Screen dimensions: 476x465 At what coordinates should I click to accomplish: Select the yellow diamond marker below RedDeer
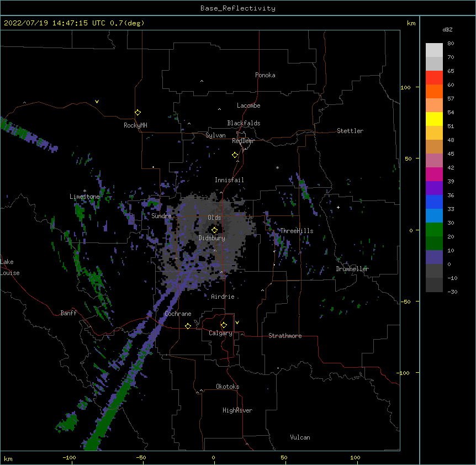235,155
